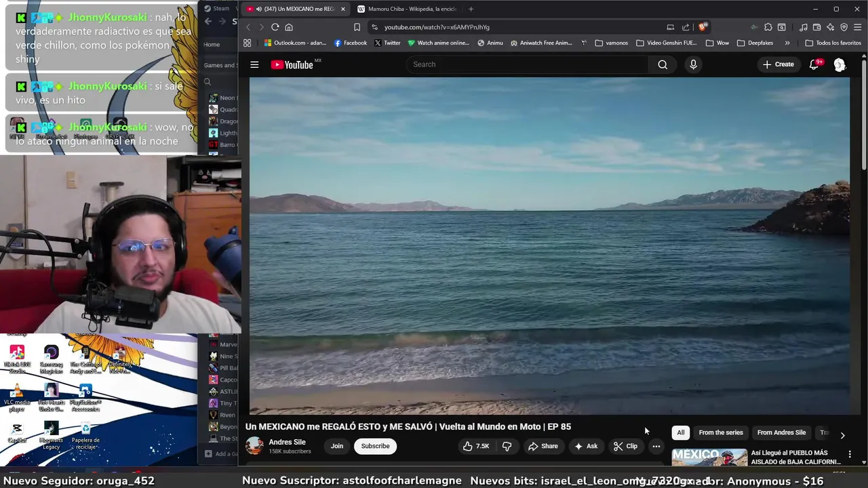Create a Clip of the video
868x488 pixels.
tap(625, 446)
